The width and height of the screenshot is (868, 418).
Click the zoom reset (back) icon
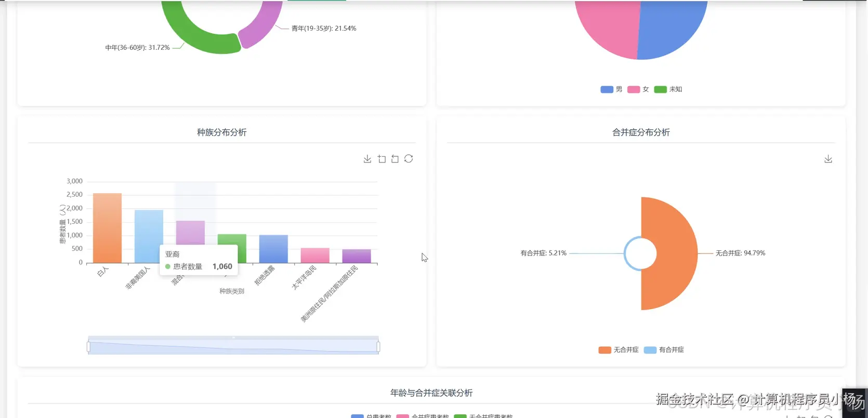pos(395,159)
